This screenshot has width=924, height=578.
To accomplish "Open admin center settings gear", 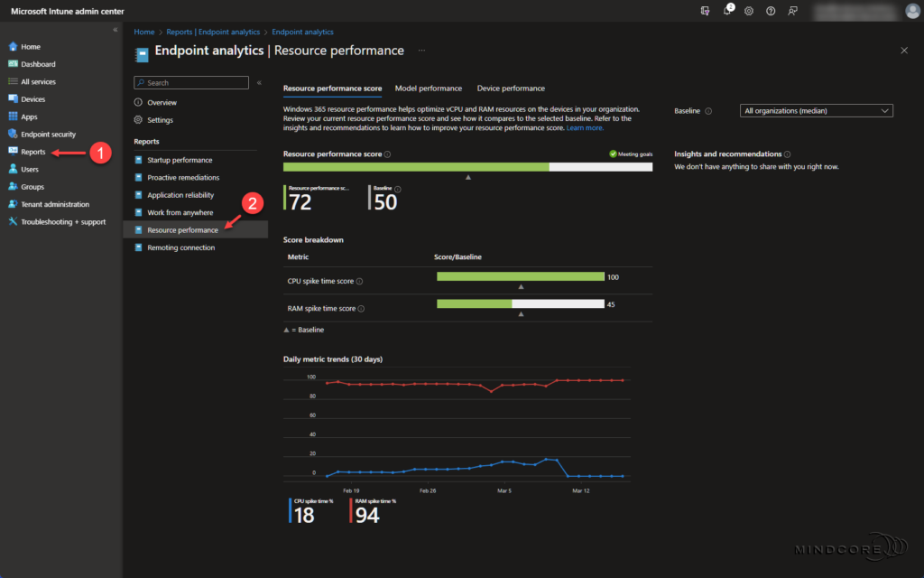I will [748, 11].
